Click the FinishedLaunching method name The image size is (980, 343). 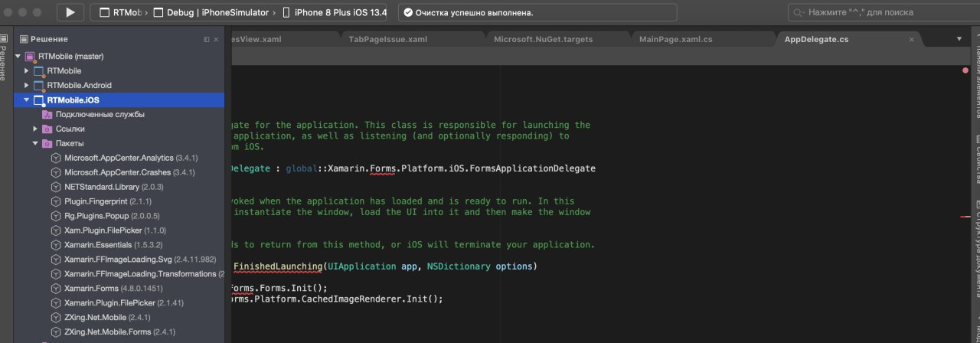point(277,266)
